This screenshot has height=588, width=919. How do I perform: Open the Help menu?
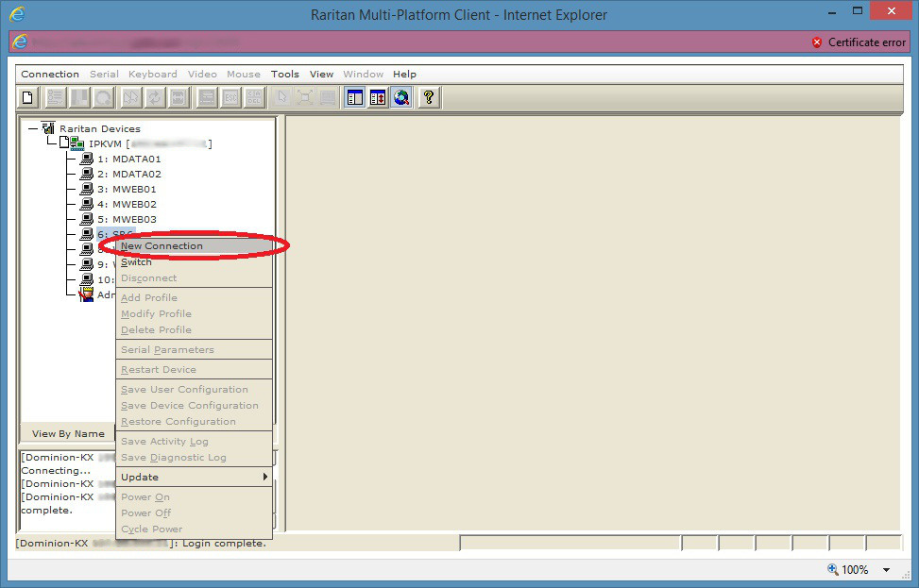pos(404,74)
